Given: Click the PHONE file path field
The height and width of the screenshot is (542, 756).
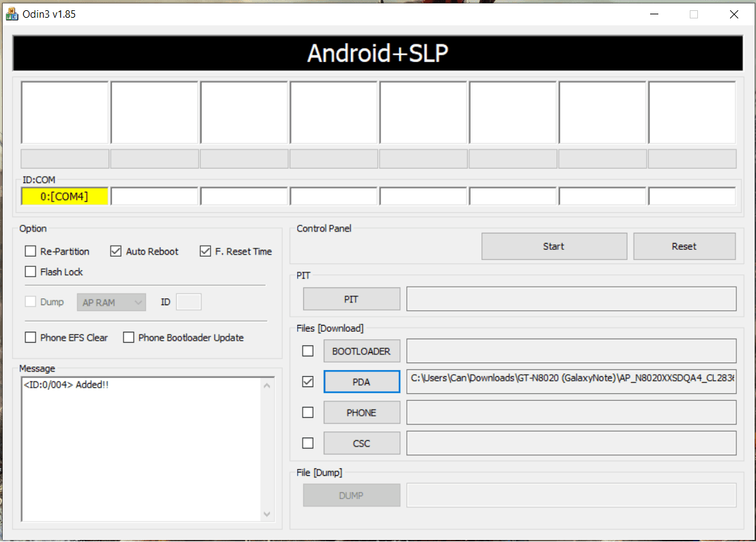Looking at the screenshot, I should [572, 412].
